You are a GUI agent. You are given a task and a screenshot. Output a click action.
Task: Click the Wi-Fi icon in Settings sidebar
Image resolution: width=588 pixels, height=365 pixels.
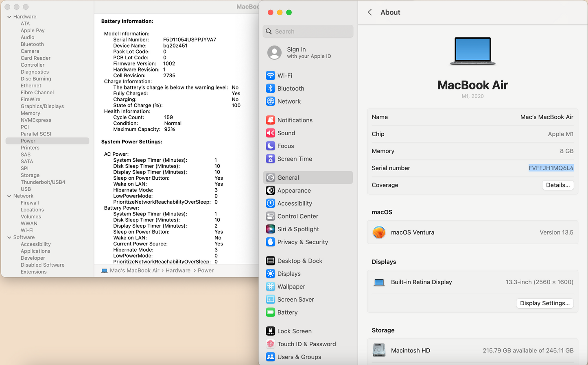pyautogui.click(x=270, y=76)
